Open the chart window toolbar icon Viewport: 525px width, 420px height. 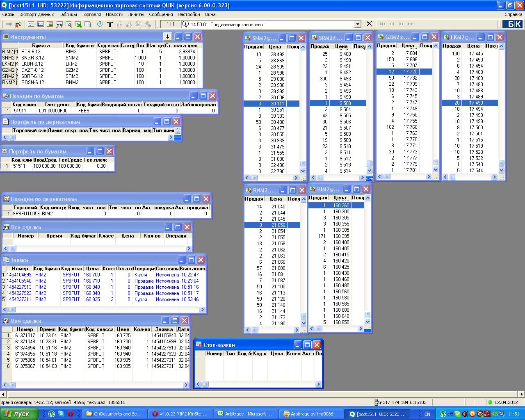[31, 24]
